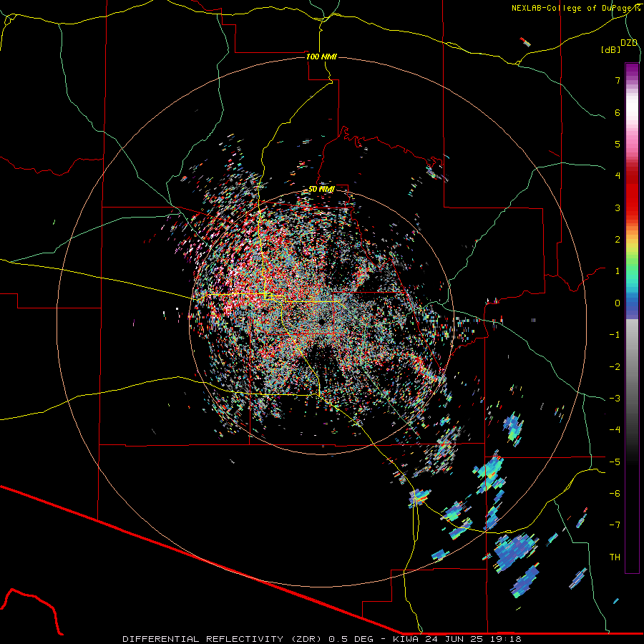Viewport: 644px width, 644px height.
Task: Click the radar site center black dot
Action: (x=321, y=321)
